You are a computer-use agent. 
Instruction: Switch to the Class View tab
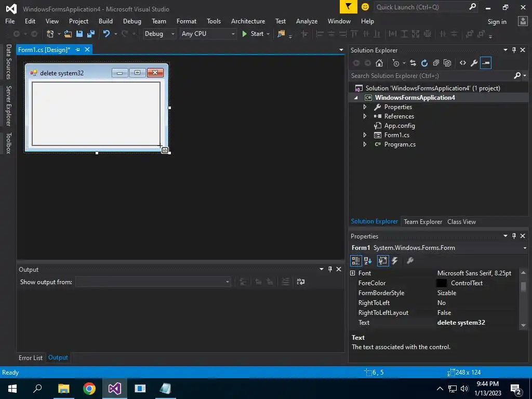click(461, 221)
